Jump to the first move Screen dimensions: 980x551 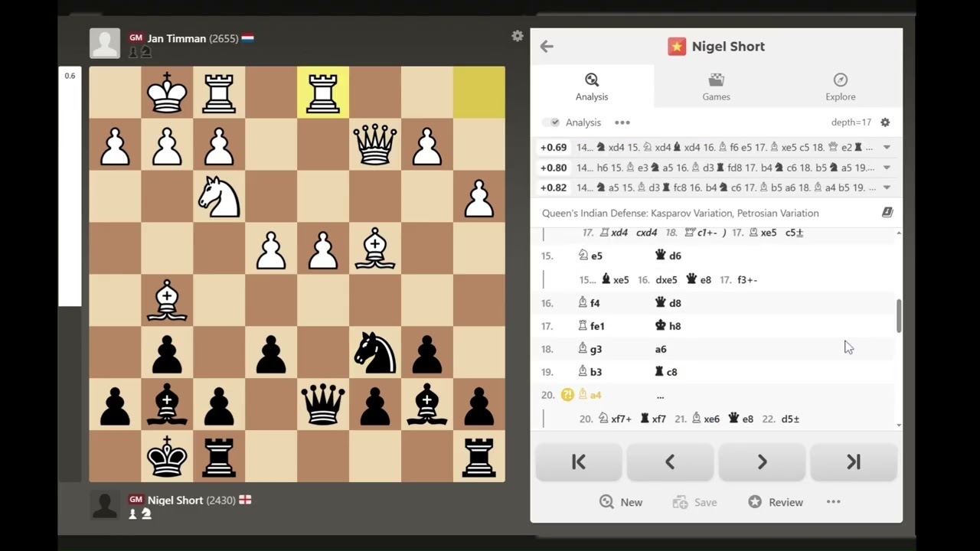pos(579,462)
